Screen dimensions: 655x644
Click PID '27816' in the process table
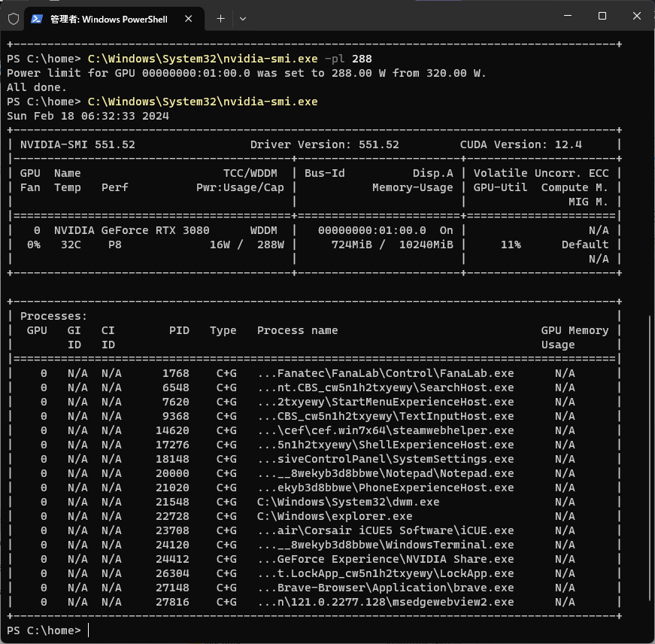[x=172, y=602]
